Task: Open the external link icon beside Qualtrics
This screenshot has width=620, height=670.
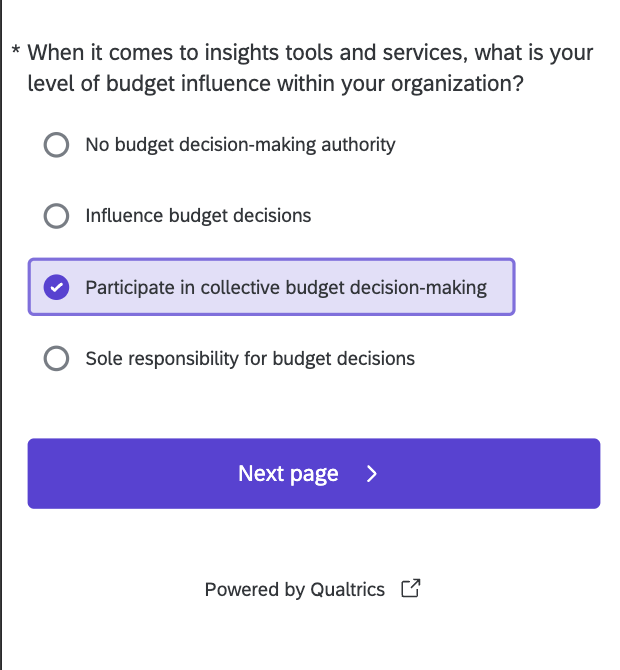Action: click(x=410, y=589)
